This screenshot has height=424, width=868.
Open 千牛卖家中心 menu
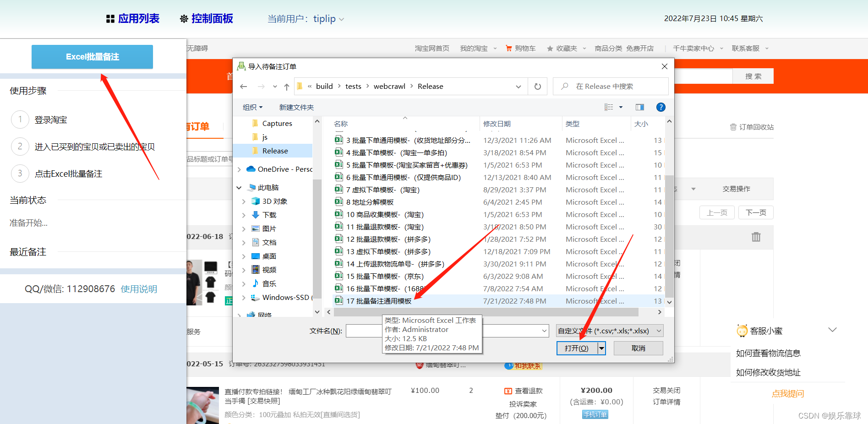pyautogui.click(x=698, y=49)
